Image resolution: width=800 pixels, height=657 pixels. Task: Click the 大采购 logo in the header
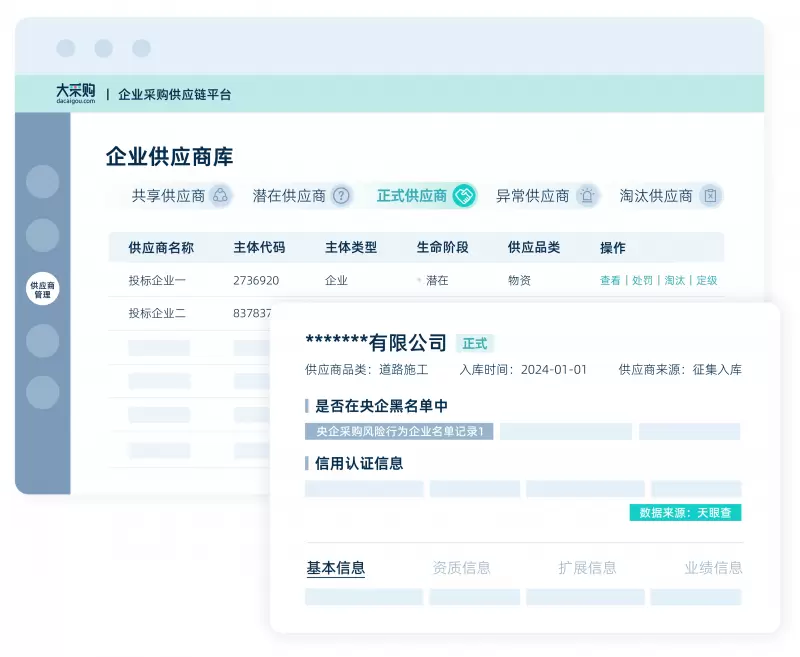pos(75,93)
